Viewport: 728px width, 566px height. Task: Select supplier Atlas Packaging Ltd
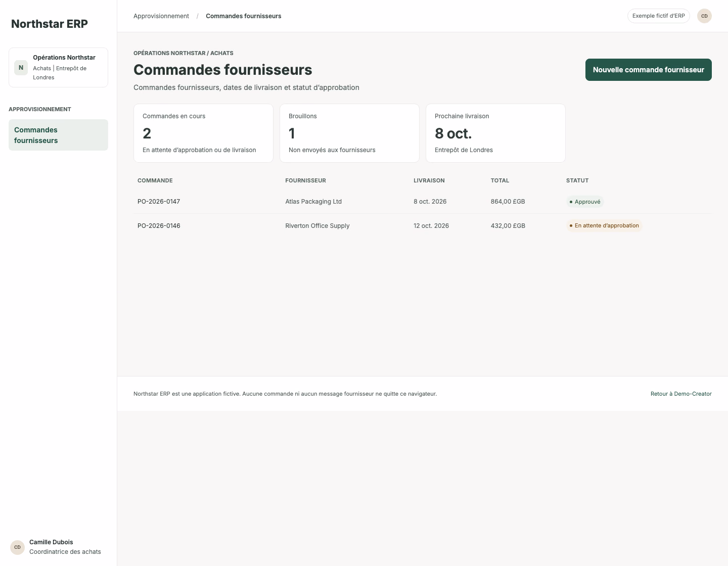pos(313,202)
